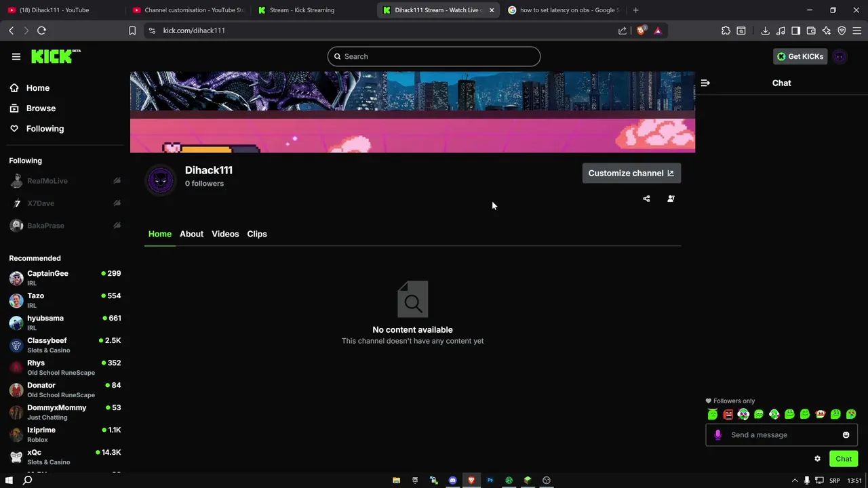Open the emoji picker in chat
This screenshot has height=488, width=868.
point(846,435)
